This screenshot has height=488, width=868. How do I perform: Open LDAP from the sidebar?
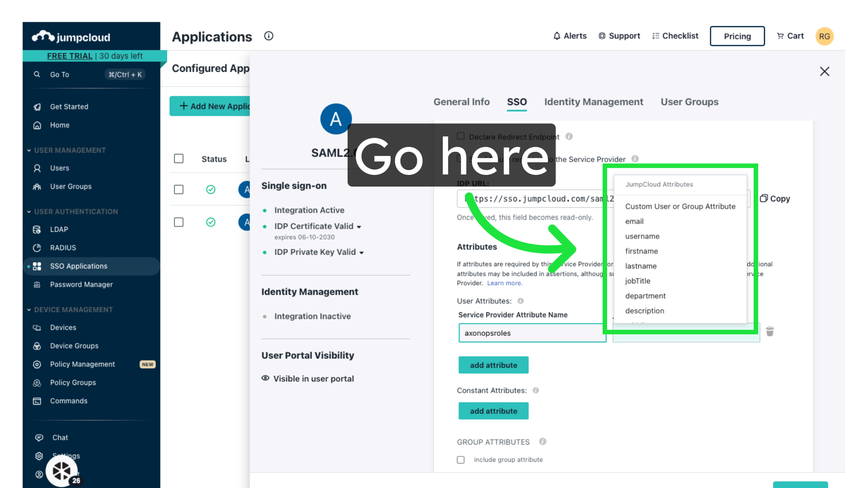59,230
